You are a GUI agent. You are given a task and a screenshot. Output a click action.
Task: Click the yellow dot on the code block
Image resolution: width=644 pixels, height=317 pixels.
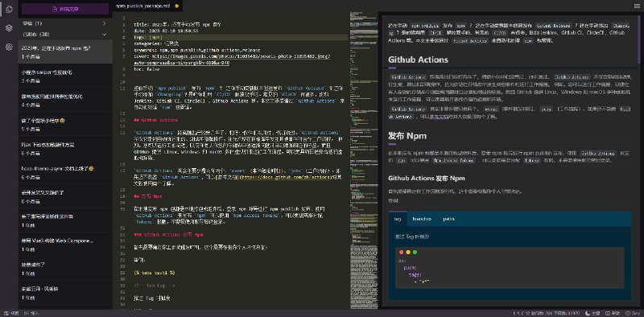pos(408,253)
